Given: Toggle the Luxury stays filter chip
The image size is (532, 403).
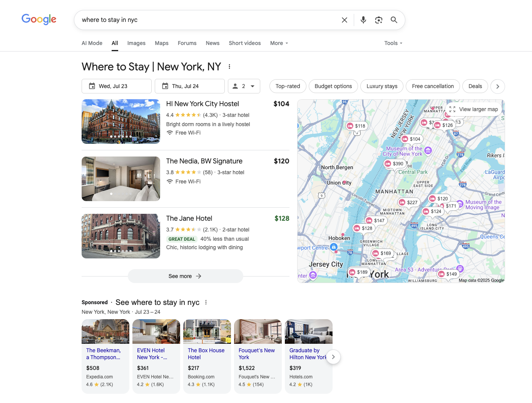Looking at the screenshot, I should (x=382, y=86).
